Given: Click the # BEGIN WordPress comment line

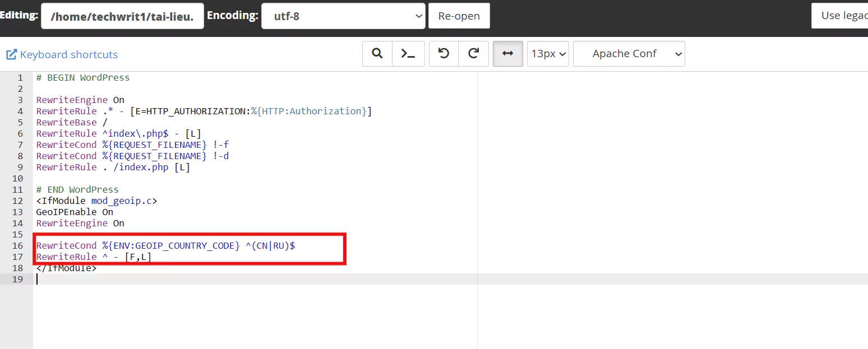Looking at the screenshot, I should (82, 78).
